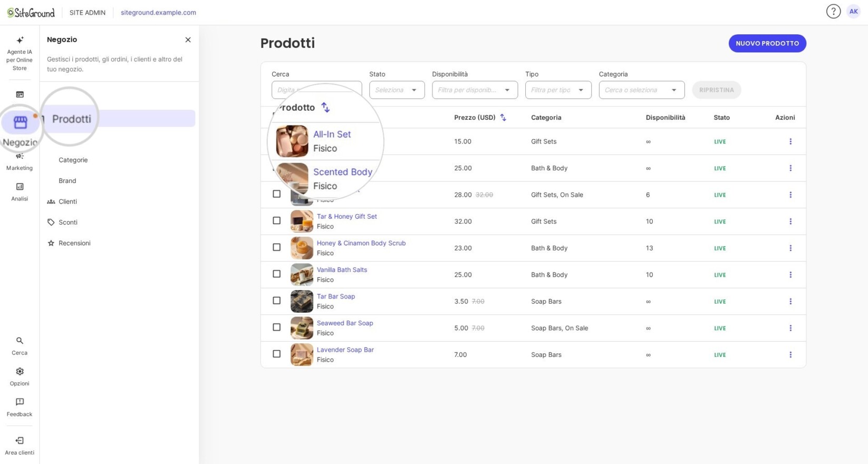Open actions menu for Tar Bar Soap
The image size is (868, 464).
coord(790,301)
